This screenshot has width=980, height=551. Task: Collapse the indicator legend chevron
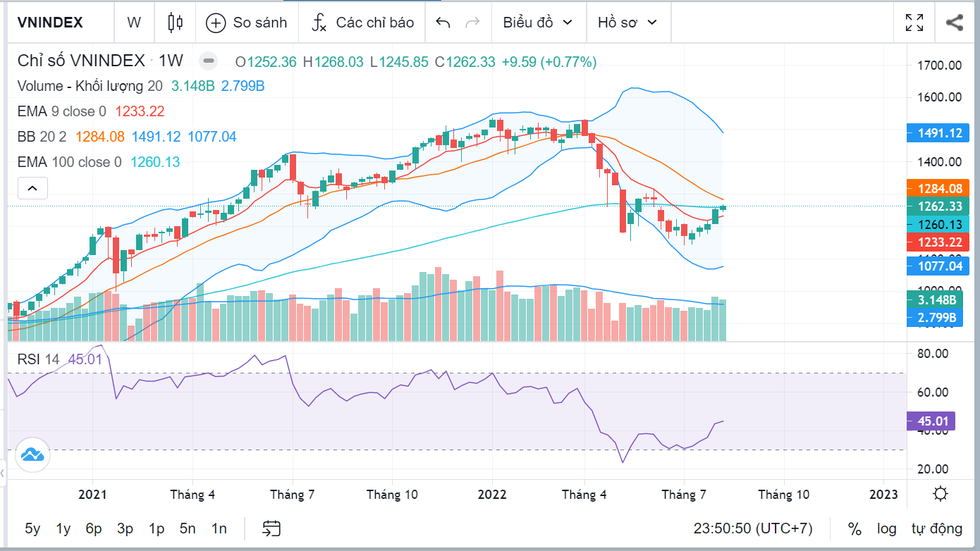coord(32,188)
